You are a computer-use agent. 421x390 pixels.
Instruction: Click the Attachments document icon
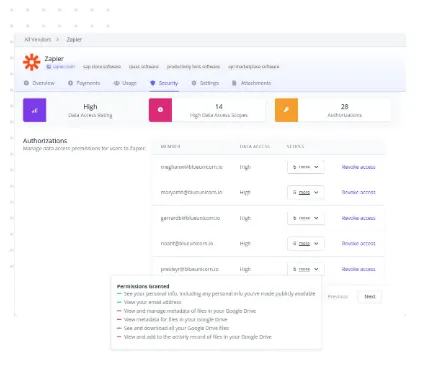point(234,83)
